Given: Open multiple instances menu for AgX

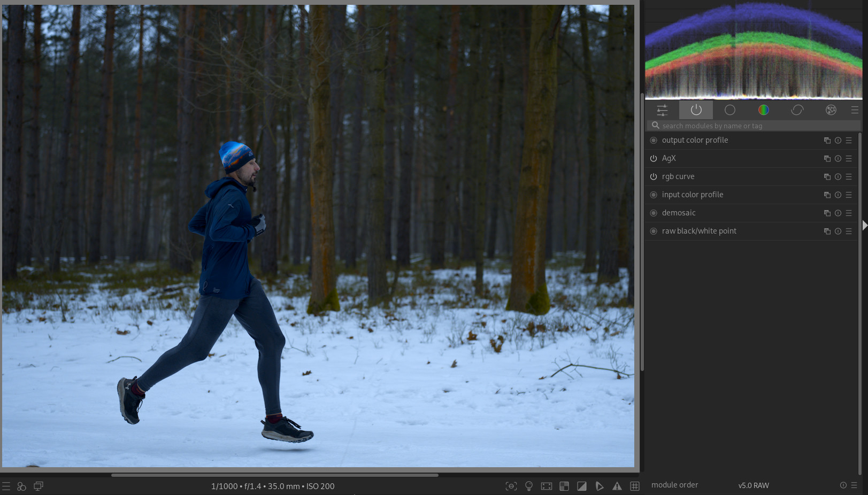Looking at the screenshot, I should (x=827, y=159).
